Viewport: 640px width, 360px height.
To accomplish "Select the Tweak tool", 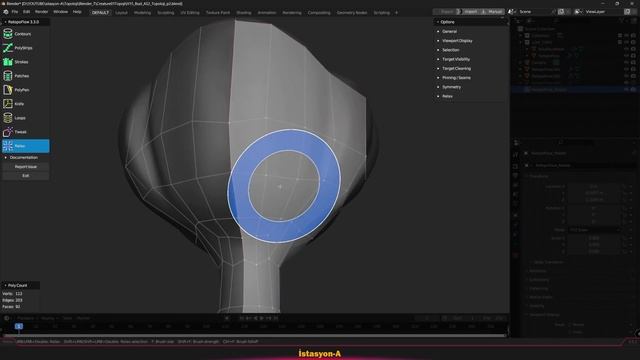I will 25,132.
